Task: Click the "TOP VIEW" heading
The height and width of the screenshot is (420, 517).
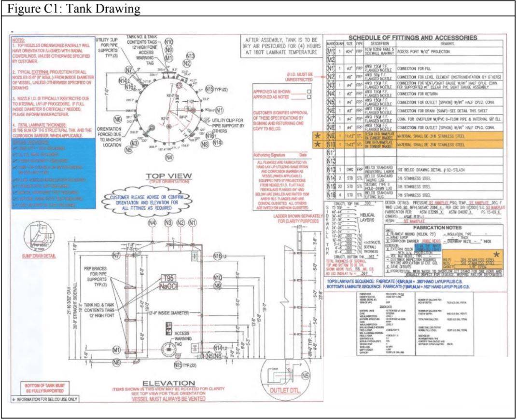Action: pos(169,176)
